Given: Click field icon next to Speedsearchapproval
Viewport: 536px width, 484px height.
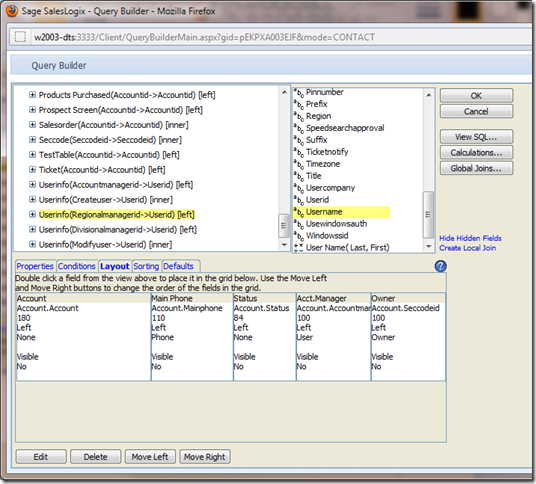Looking at the screenshot, I should [x=299, y=128].
